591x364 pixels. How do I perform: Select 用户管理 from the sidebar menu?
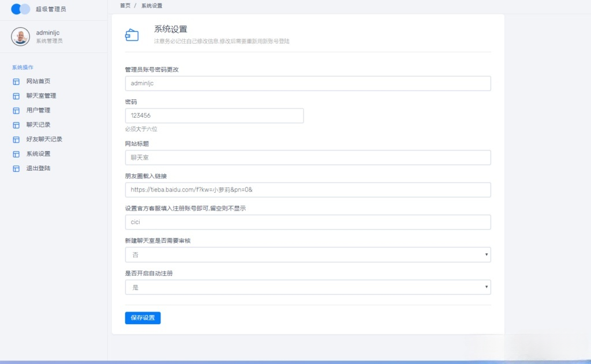point(39,110)
